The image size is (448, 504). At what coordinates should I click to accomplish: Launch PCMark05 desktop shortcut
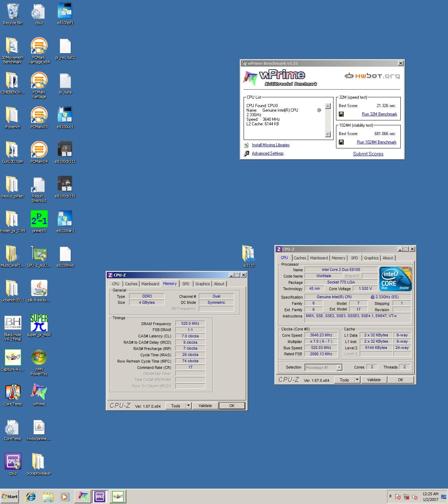point(39,118)
